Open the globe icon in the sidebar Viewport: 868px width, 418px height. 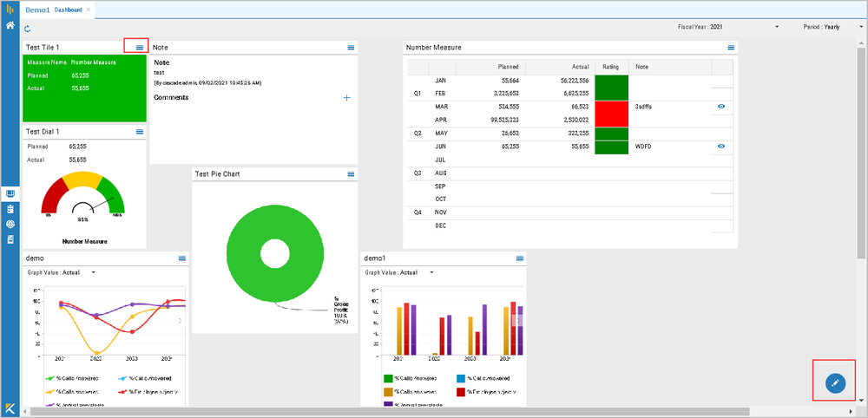pos(10,224)
